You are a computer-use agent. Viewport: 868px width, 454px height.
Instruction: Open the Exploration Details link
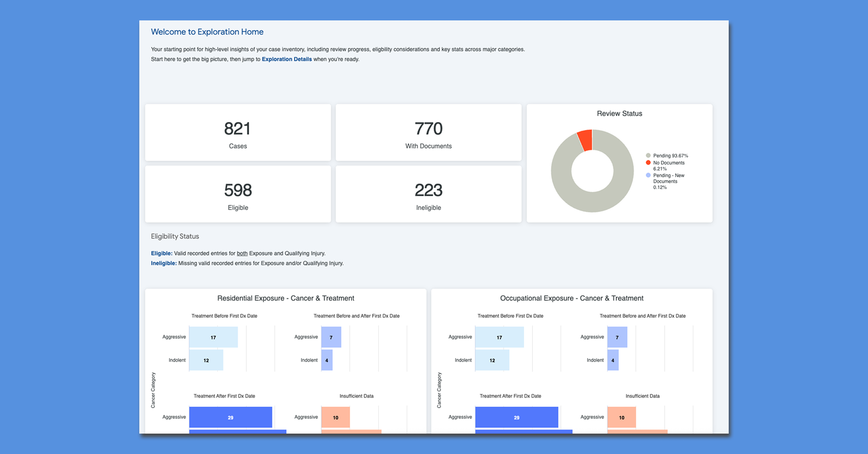[286, 59]
